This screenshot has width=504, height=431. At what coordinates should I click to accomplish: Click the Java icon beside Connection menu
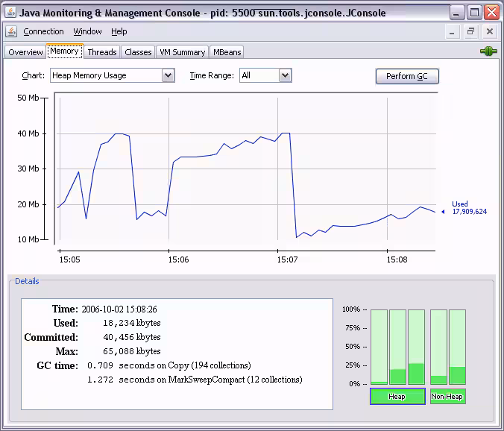coord(11,31)
